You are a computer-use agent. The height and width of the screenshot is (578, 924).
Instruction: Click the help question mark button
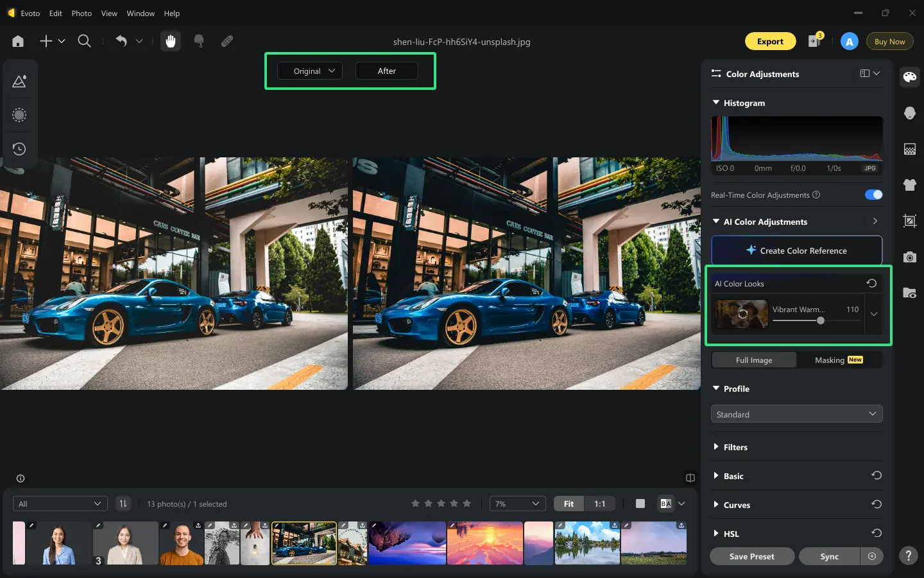pos(908,556)
